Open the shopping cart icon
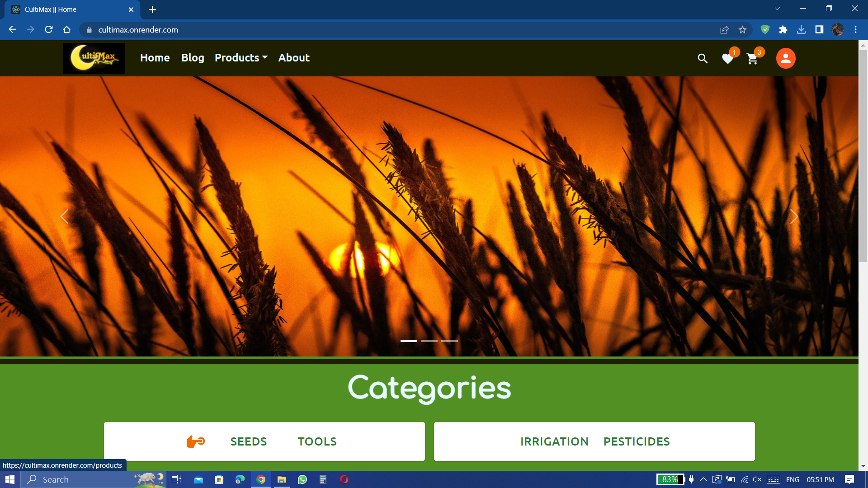The width and height of the screenshot is (868, 488). 752,59
